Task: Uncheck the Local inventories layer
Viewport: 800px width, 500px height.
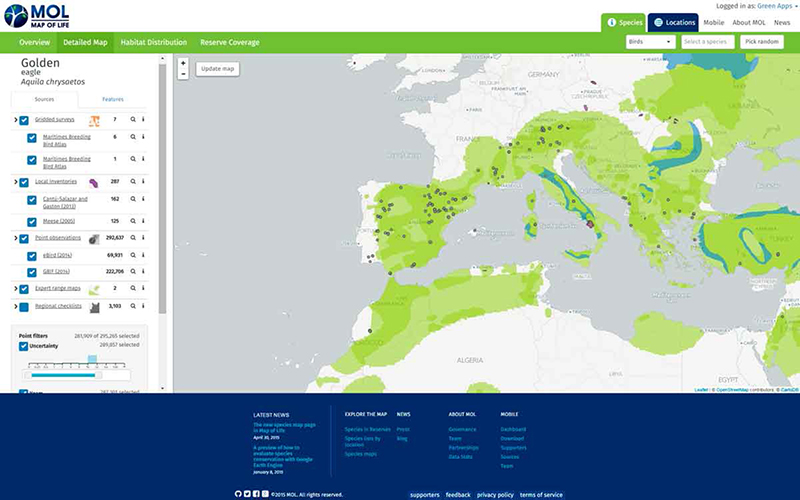Action: tap(24, 183)
